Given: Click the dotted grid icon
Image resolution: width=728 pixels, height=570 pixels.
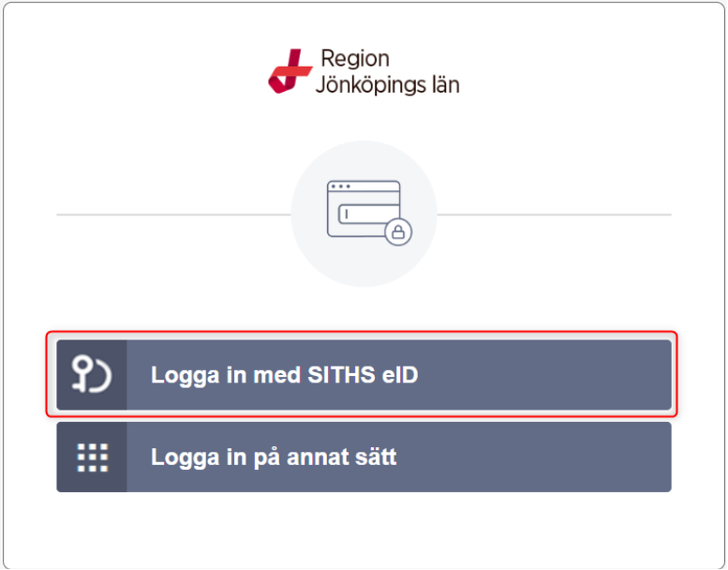Looking at the screenshot, I should coord(92,457).
